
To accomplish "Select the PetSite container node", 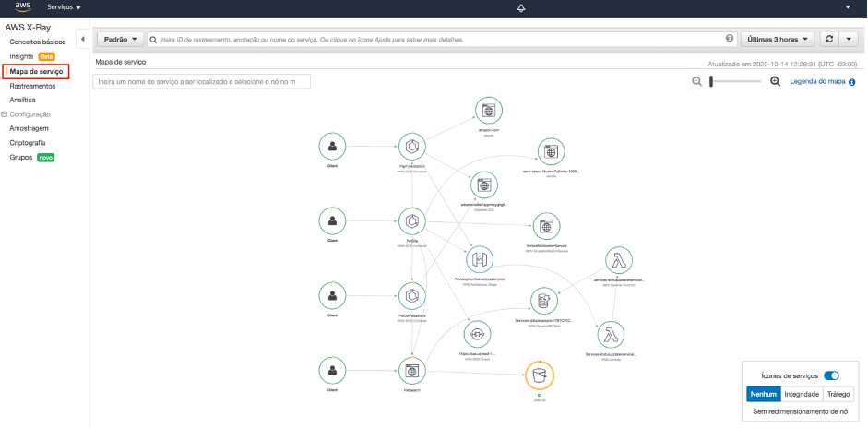I will point(412,221).
